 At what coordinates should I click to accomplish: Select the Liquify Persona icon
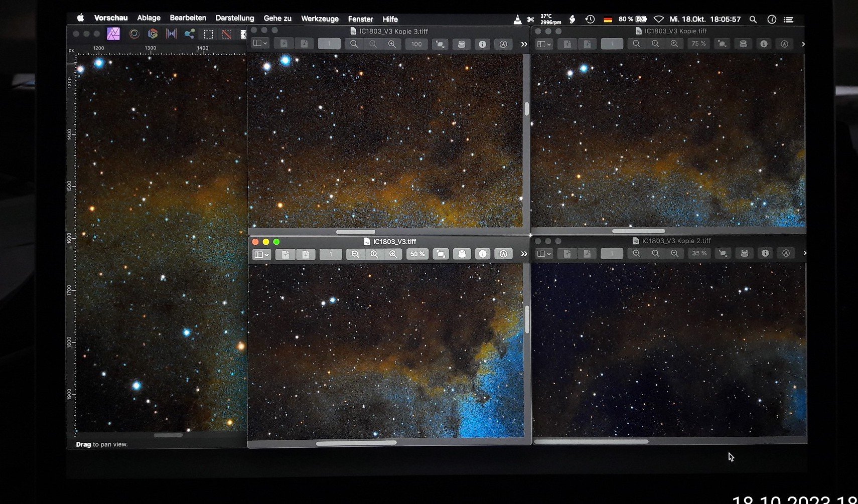click(134, 33)
